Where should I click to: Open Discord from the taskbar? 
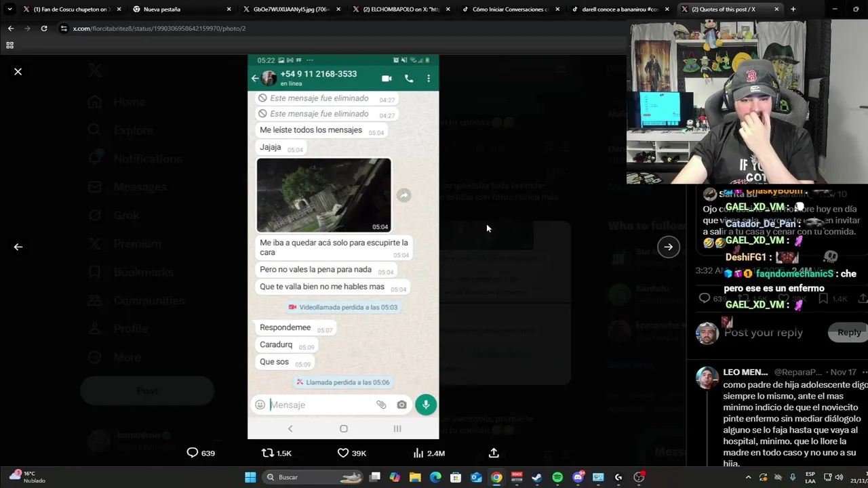click(x=578, y=477)
